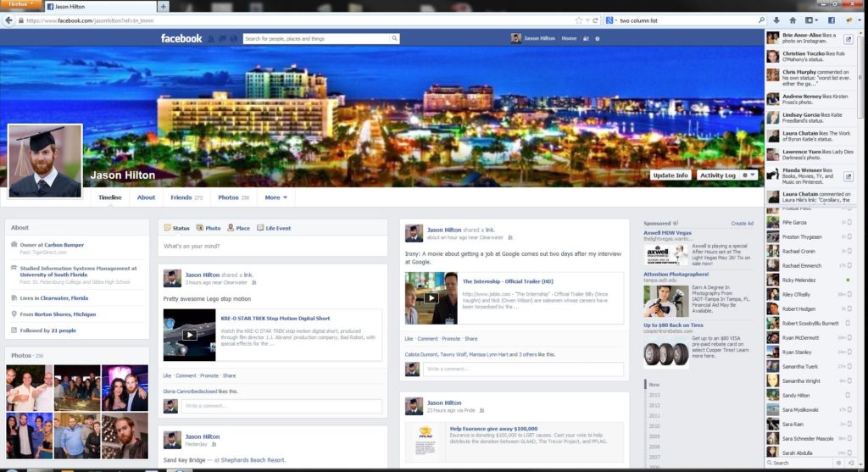Viewport: 868px width, 472px height.
Task: Play the KRE-O Star Trek video thumbnail
Action: 189,335
